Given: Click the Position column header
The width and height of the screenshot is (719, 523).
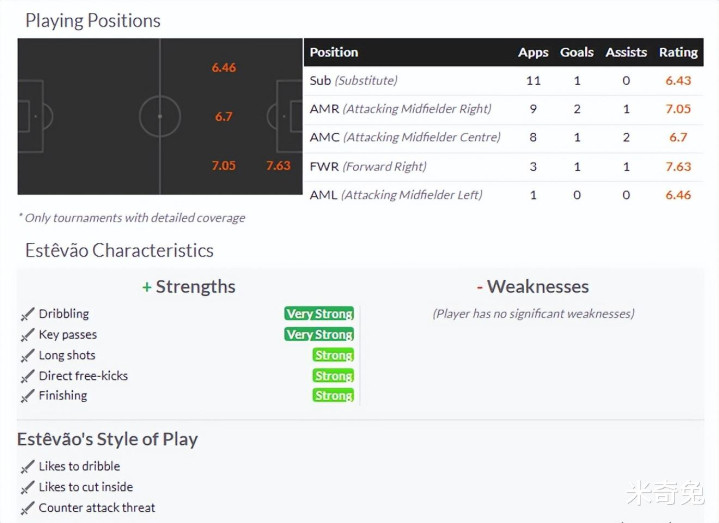Looking at the screenshot, I should coord(334,52).
